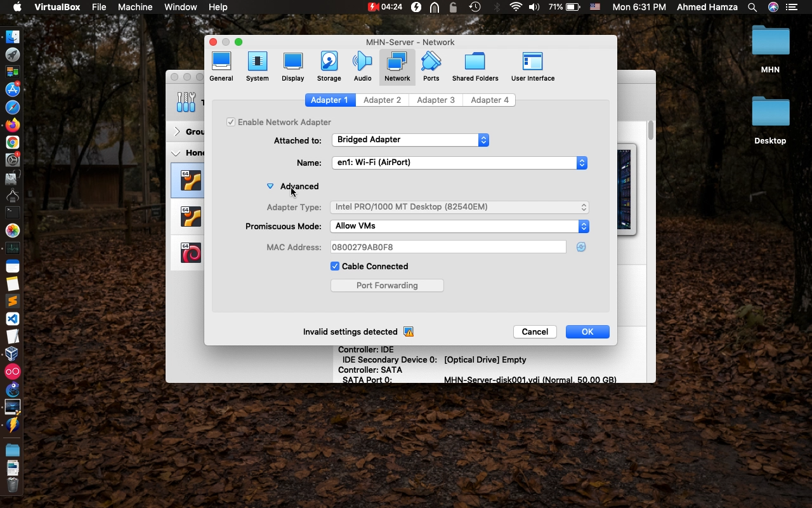Open the General settings section

point(221,67)
